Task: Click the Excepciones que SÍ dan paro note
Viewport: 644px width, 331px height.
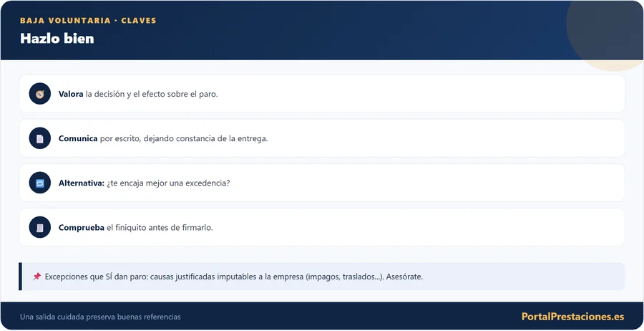Action: pyautogui.click(x=322, y=277)
